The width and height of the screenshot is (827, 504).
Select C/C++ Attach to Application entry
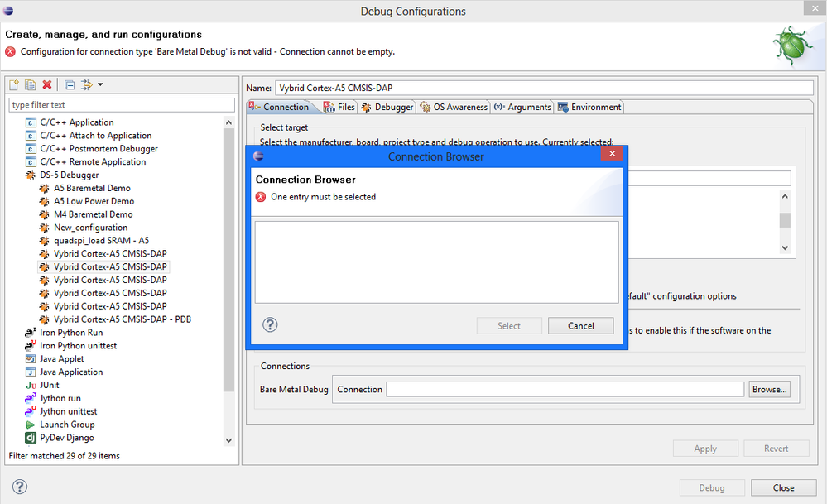click(95, 136)
